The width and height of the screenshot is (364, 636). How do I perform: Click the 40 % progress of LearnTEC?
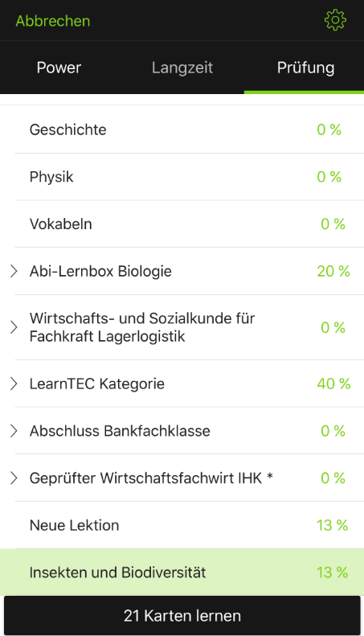click(x=333, y=384)
